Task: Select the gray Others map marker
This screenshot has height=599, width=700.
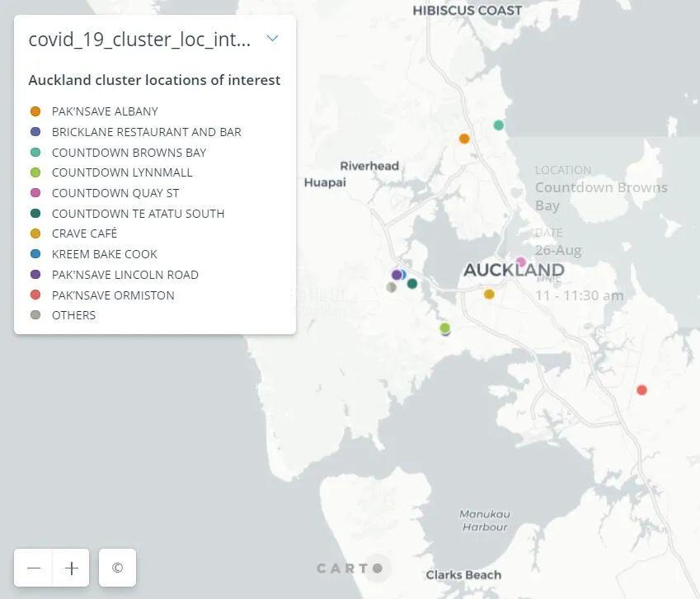Action: (x=391, y=287)
